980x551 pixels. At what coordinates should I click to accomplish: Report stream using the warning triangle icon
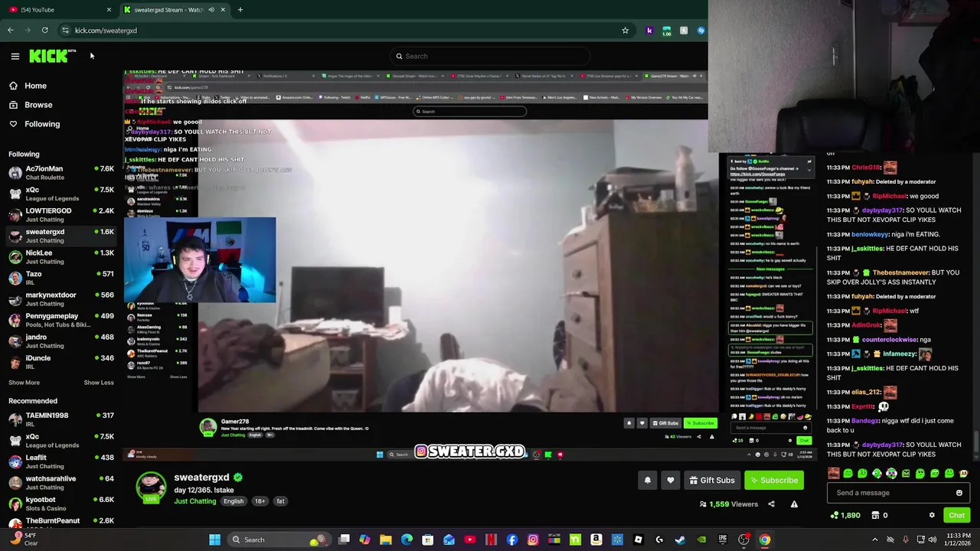click(794, 504)
